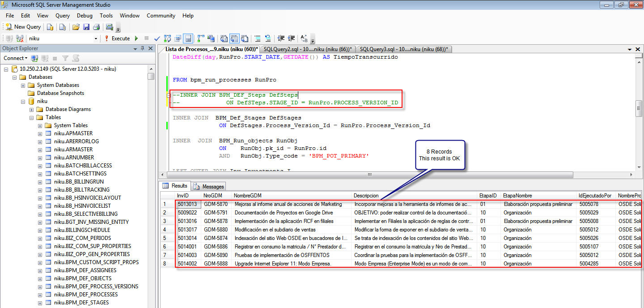This screenshot has width=644, height=308.
Task: Switch to Results to File
Action: (245, 38)
